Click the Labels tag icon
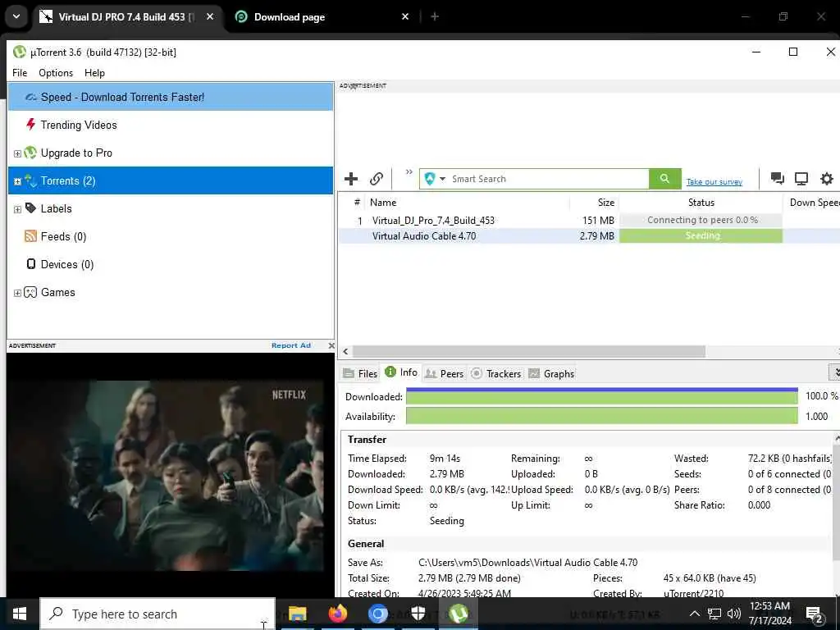Image resolution: width=840 pixels, height=630 pixels. pos(30,208)
